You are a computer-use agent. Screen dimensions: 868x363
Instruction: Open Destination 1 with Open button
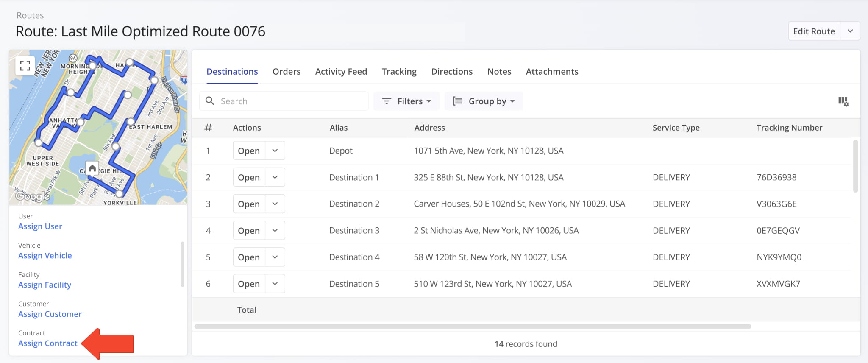click(x=249, y=177)
